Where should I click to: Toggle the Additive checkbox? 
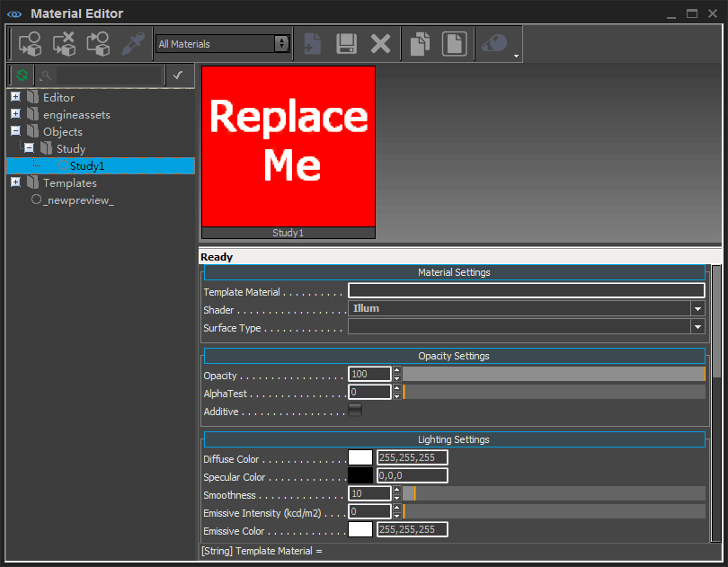(355, 411)
